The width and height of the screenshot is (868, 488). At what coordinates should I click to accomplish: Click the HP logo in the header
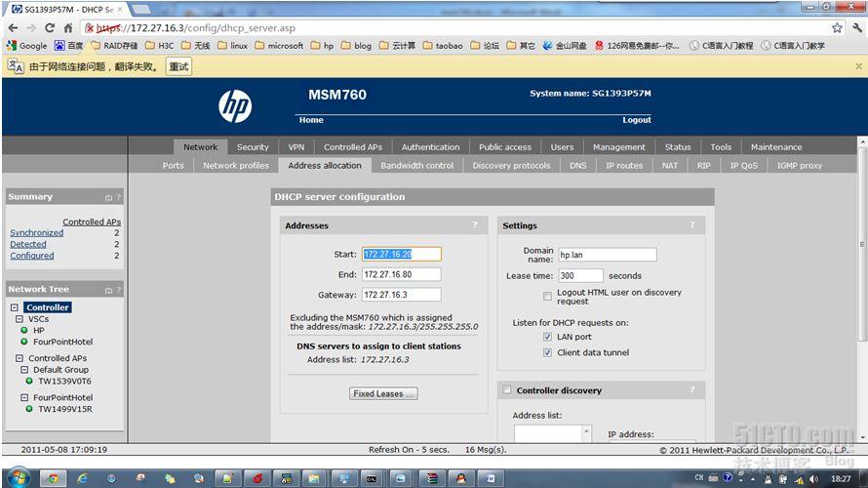click(x=235, y=105)
